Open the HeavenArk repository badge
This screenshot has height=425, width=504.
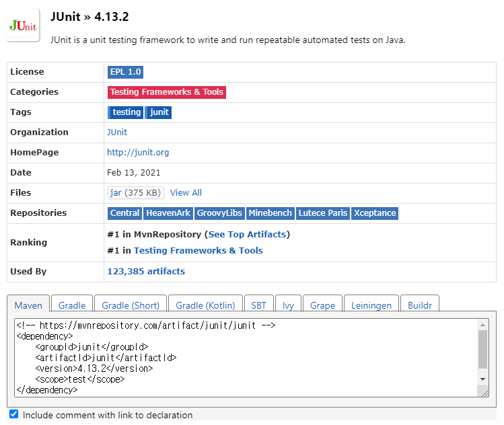coord(168,213)
